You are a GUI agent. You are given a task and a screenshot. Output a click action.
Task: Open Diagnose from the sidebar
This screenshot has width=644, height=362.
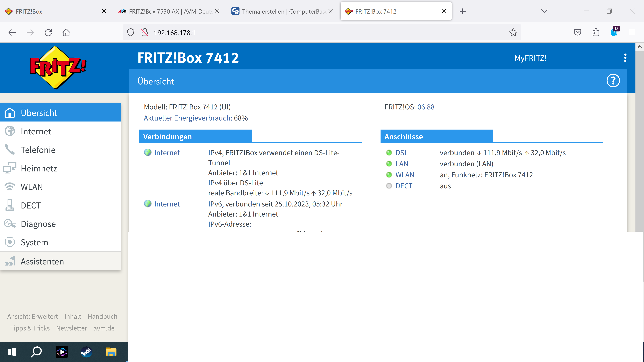click(x=38, y=224)
